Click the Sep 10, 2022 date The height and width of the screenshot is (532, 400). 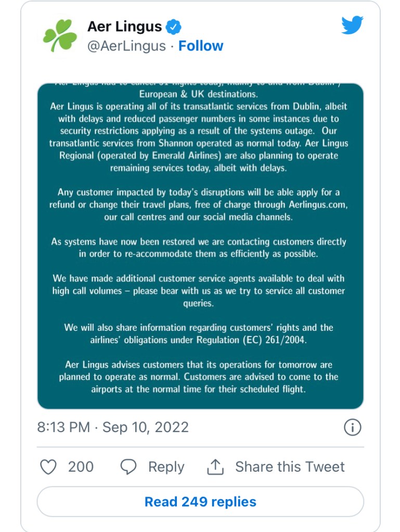pos(145,427)
